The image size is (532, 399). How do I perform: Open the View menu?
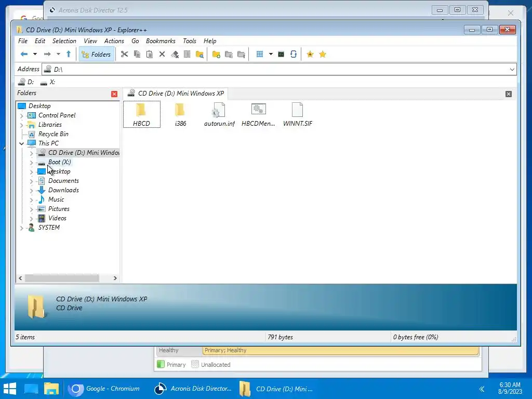click(90, 41)
